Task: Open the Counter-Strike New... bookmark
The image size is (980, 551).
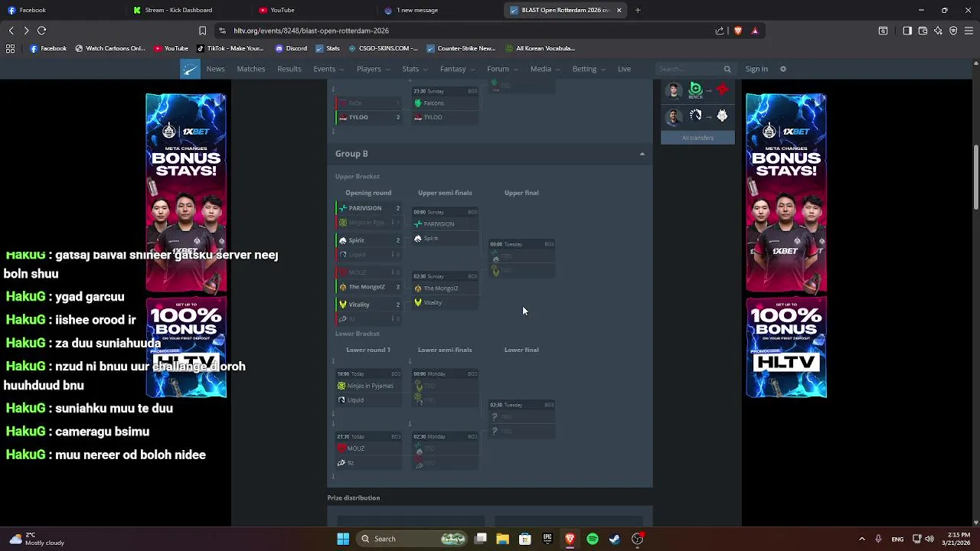Action: pyautogui.click(x=461, y=48)
